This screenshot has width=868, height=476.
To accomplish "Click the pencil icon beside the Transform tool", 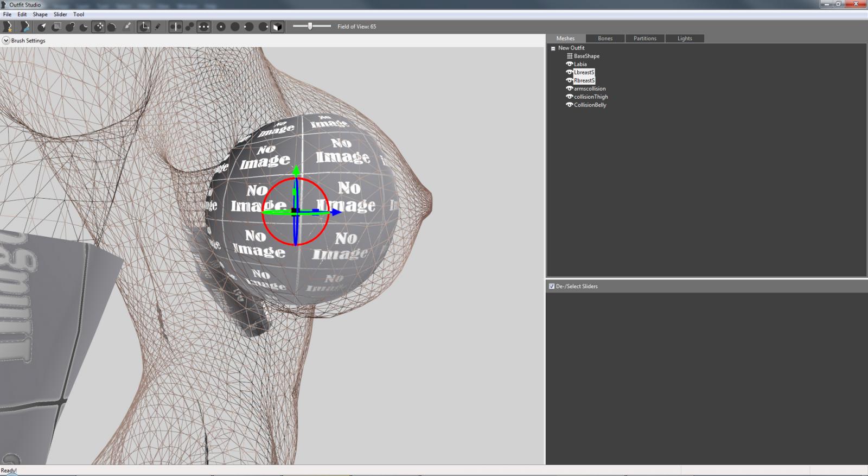I will coord(158,27).
